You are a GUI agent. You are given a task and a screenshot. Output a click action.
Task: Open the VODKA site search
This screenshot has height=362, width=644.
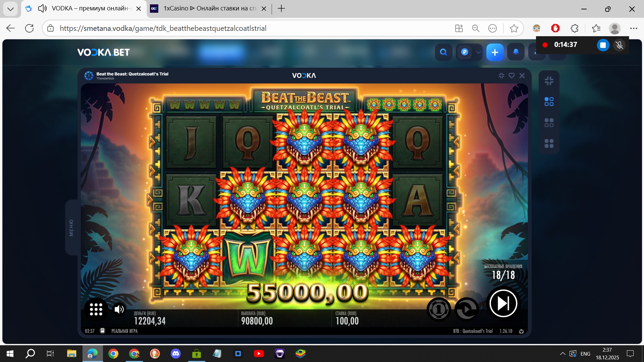[x=444, y=52]
